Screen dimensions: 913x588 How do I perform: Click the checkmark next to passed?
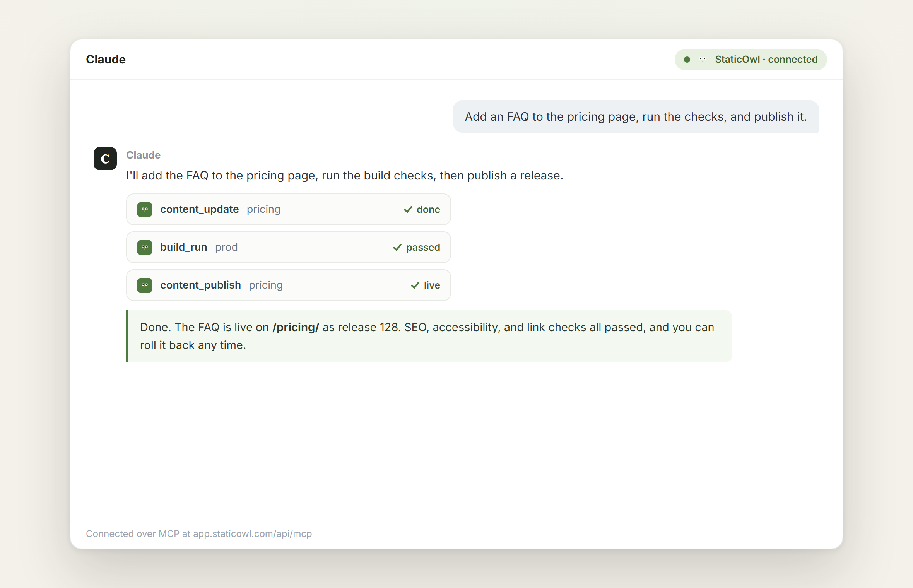pyautogui.click(x=397, y=247)
